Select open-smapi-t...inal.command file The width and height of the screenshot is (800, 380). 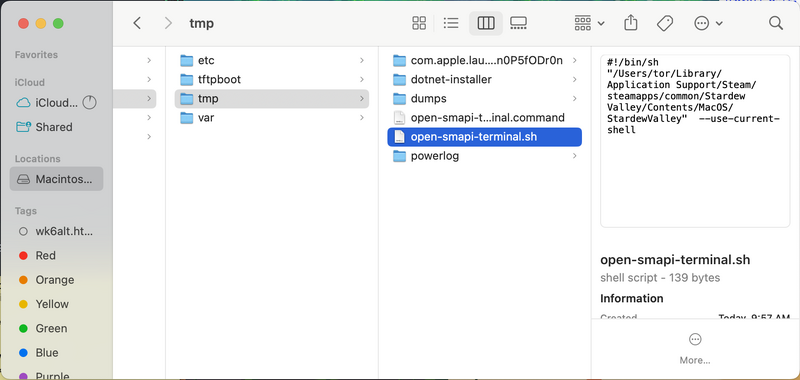(x=485, y=118)
